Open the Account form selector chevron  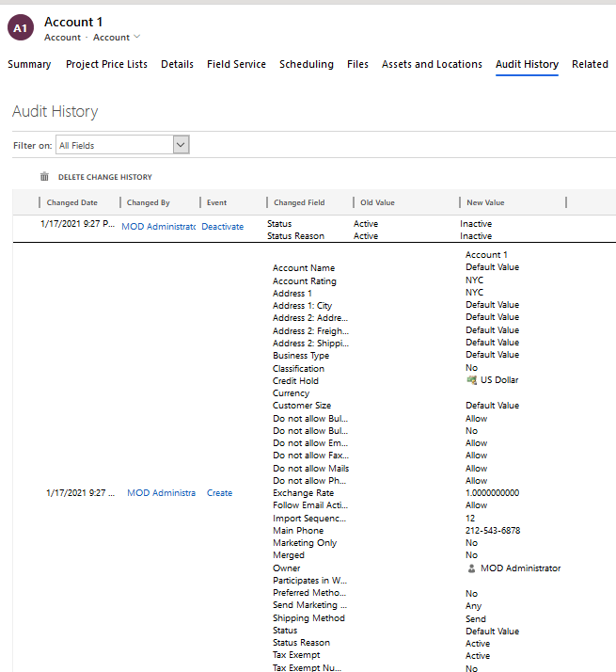tap(137, 37)
